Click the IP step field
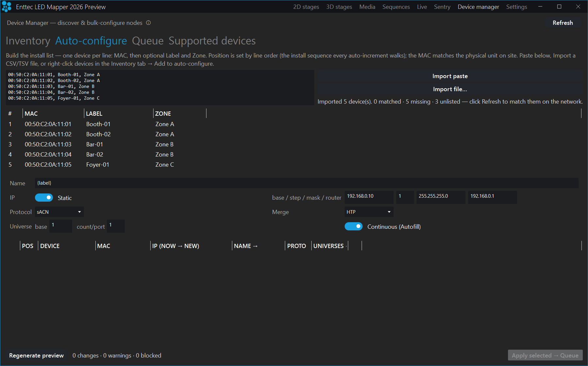 (405, 197)
